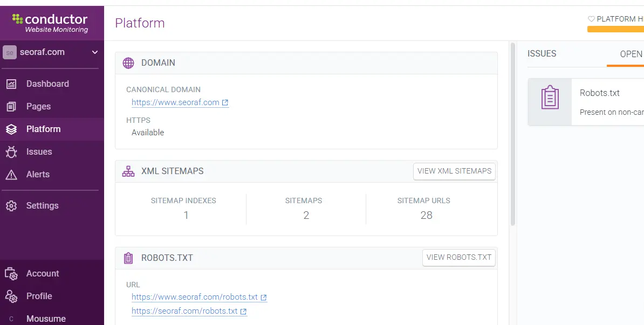644x325 pixels.
Task: Open Account page
Action: coord(43,273)
